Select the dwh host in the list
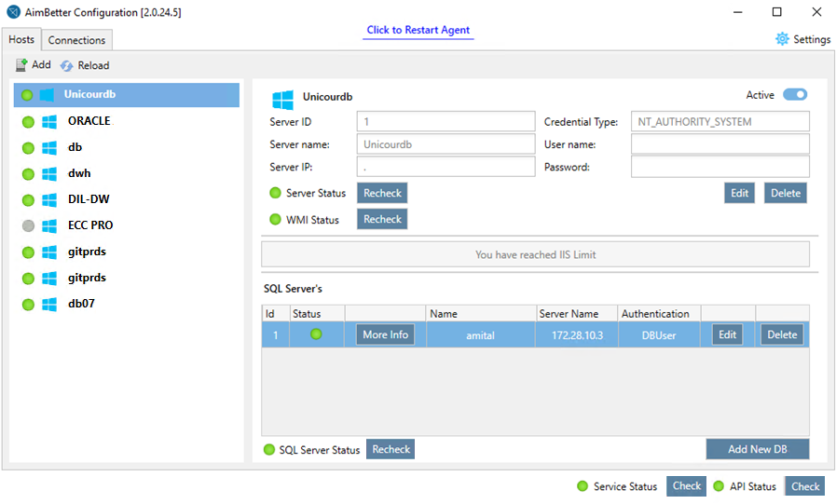This screenshot has height=504, width=836. tap(127, 173)
